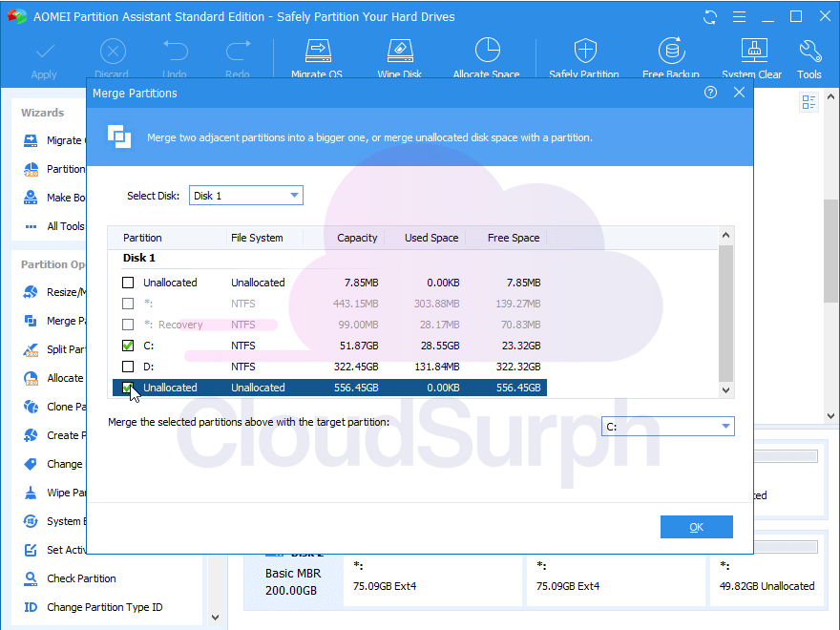Select Resize/Move partition operation
This screenshot has width=840, height=630.
coord(53,292)
